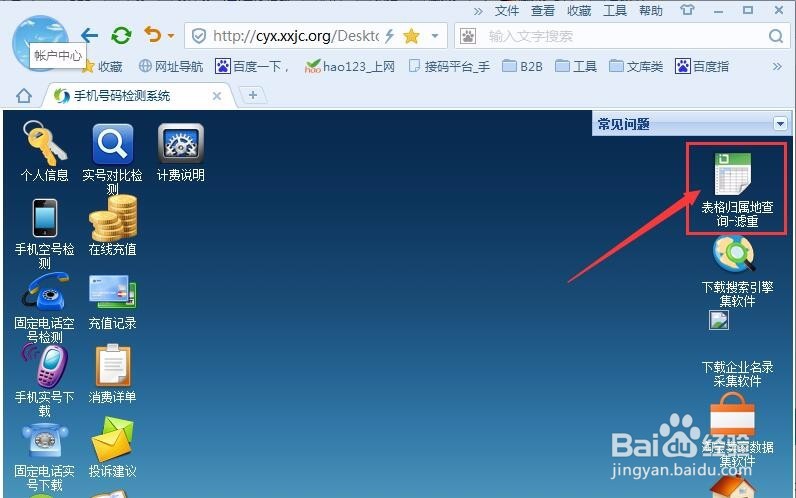This screenshot has width=796, height=498.
Task: Open the 帮助 menu
Action: [x=651, y=11]
